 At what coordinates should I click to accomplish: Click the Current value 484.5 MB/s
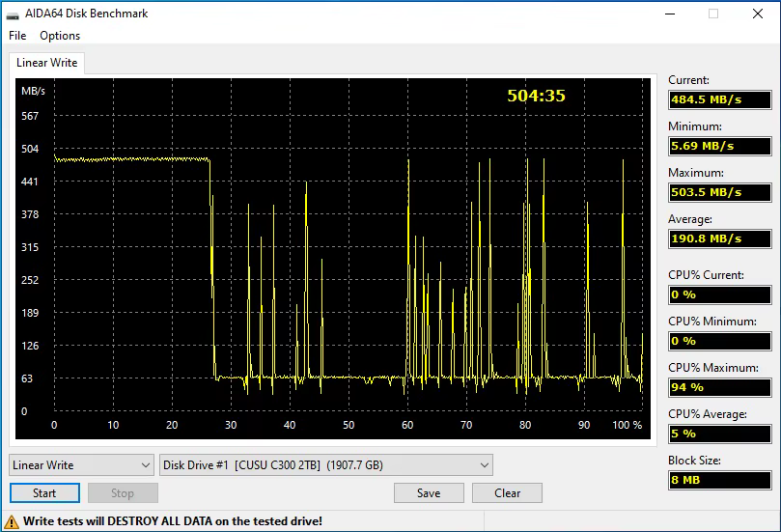point(720,99)
